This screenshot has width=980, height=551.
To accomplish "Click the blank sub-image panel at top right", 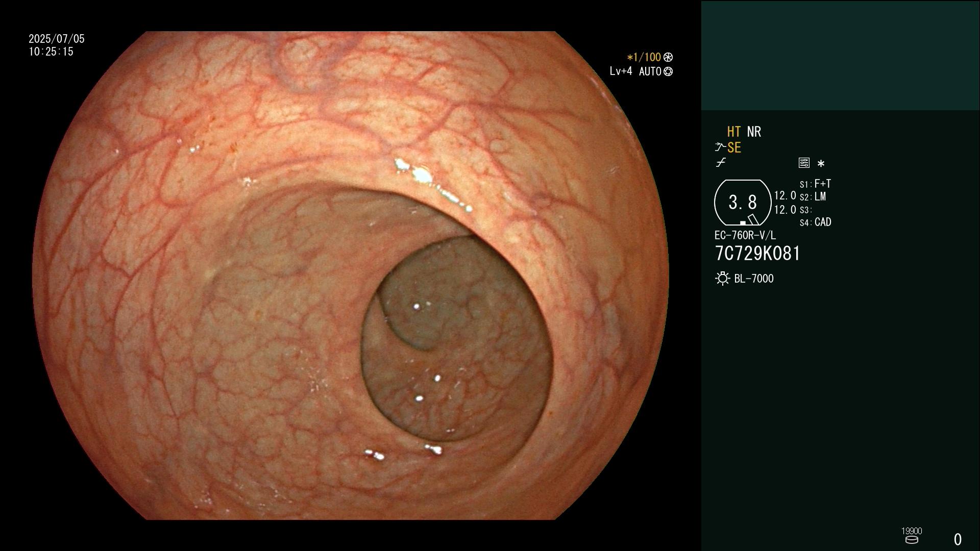I will [x=840, y=55].
